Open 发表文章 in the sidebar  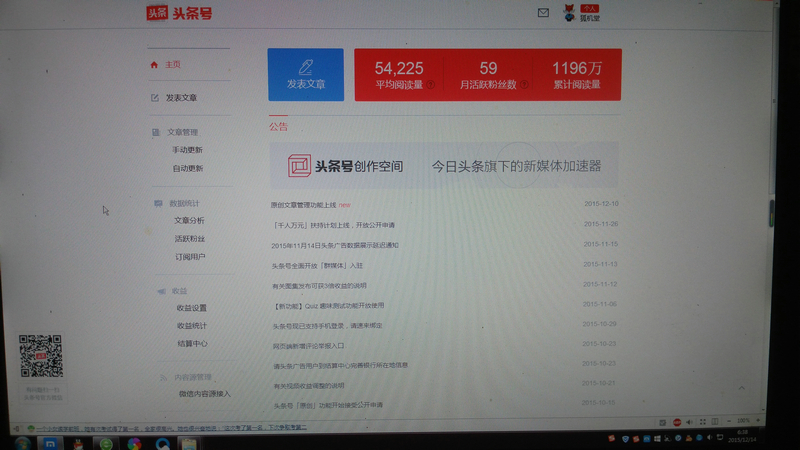181,97
